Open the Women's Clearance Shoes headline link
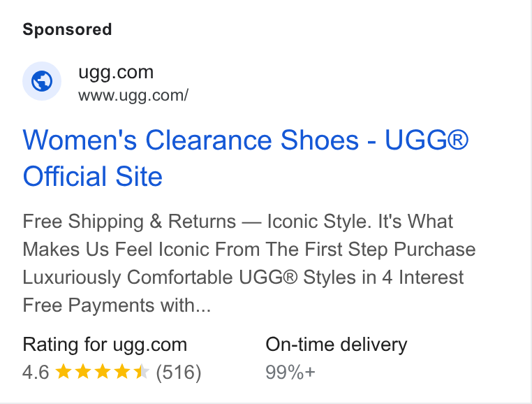 click(245, 158)
